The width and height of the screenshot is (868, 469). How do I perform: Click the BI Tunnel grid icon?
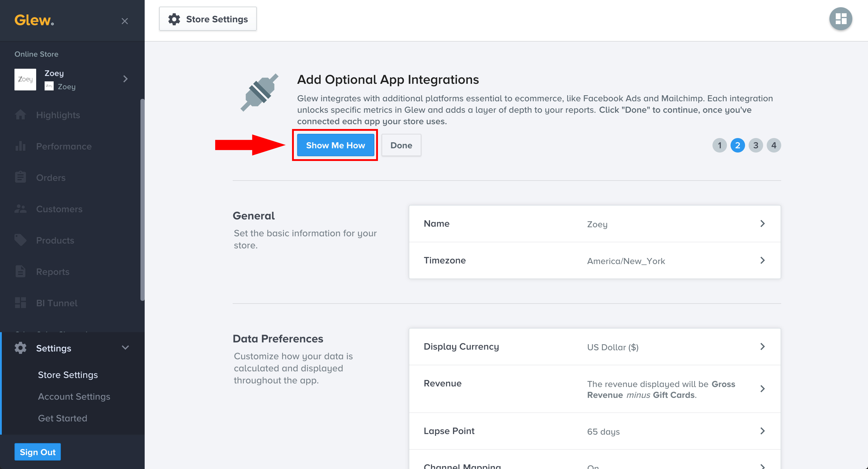(20, 303)
